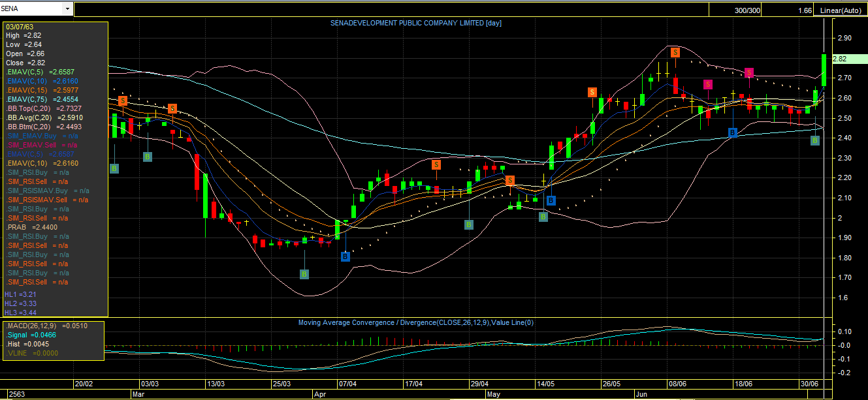868x400 pixels.
Task: Click the 2.90 price axis label
Action: pos(843,38)
